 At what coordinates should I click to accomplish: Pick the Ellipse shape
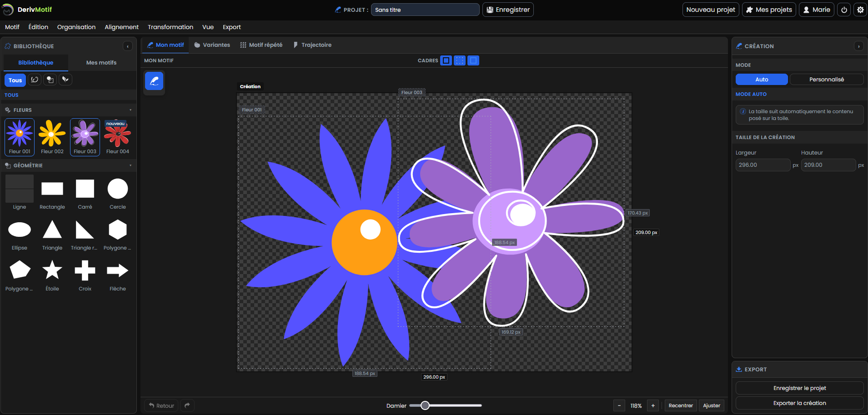click(20, 234)
